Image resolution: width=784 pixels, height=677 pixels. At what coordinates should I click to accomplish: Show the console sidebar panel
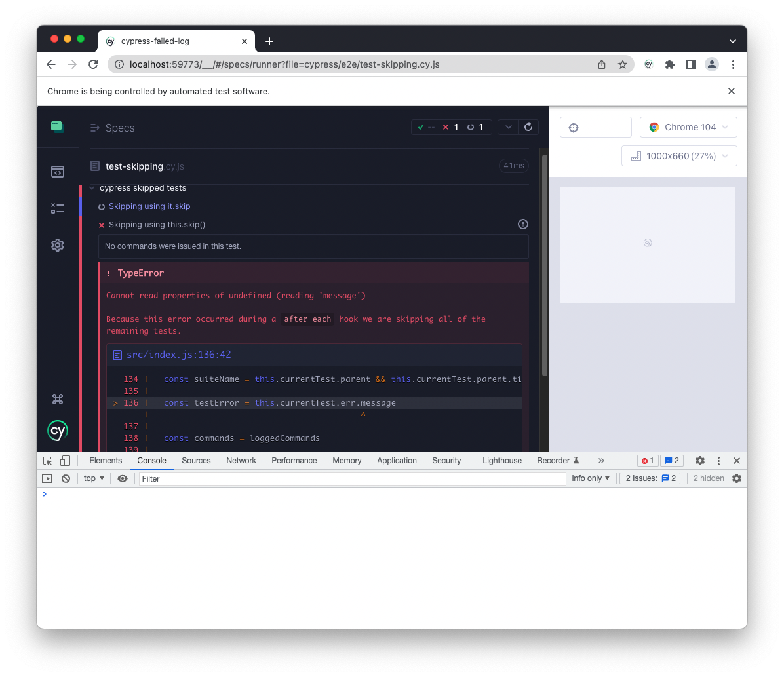pos(47,478)
